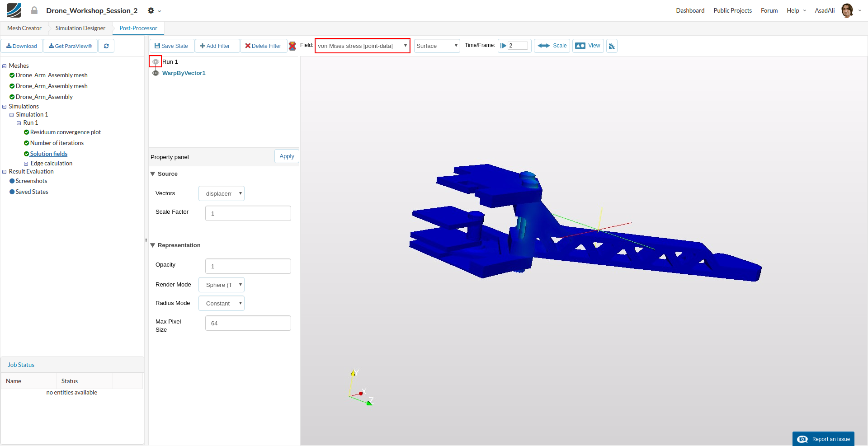The image size is (868, 446).
Task: Expand the Edge calculation node
Action: tap(26, 164)
